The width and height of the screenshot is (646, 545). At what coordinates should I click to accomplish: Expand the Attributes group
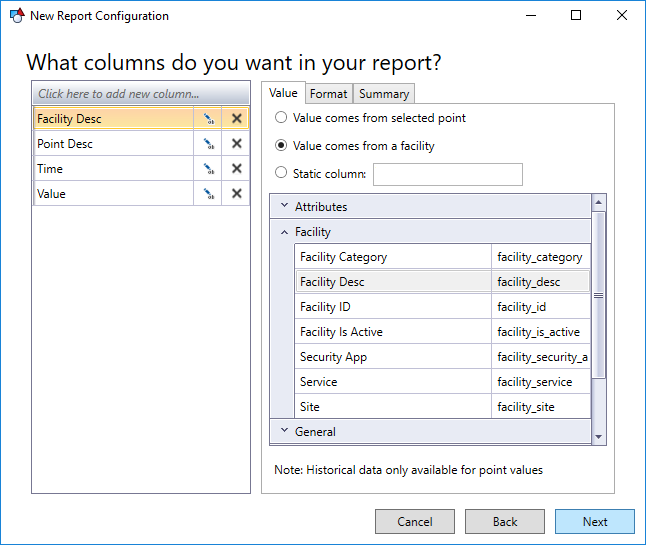coord(284,205)
